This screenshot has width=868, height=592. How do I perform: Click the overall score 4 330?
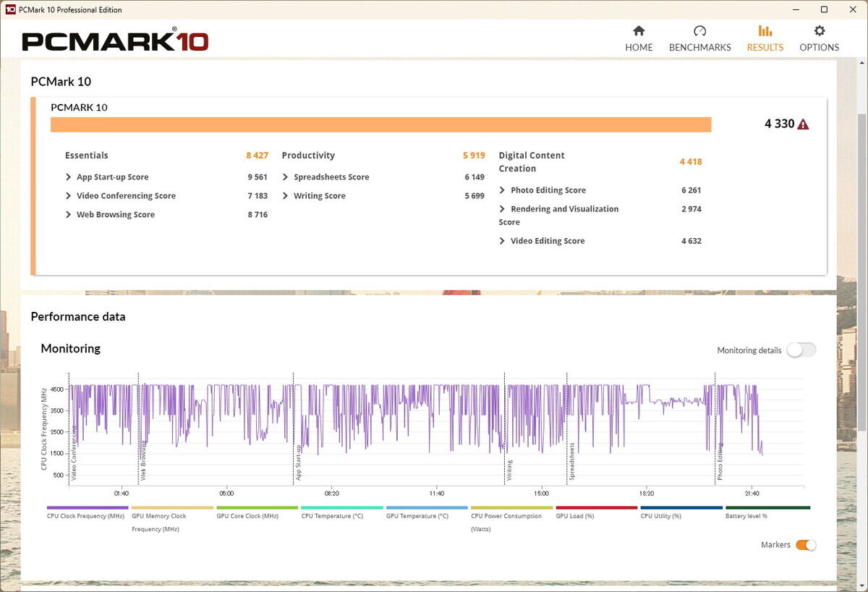(779, 124)
